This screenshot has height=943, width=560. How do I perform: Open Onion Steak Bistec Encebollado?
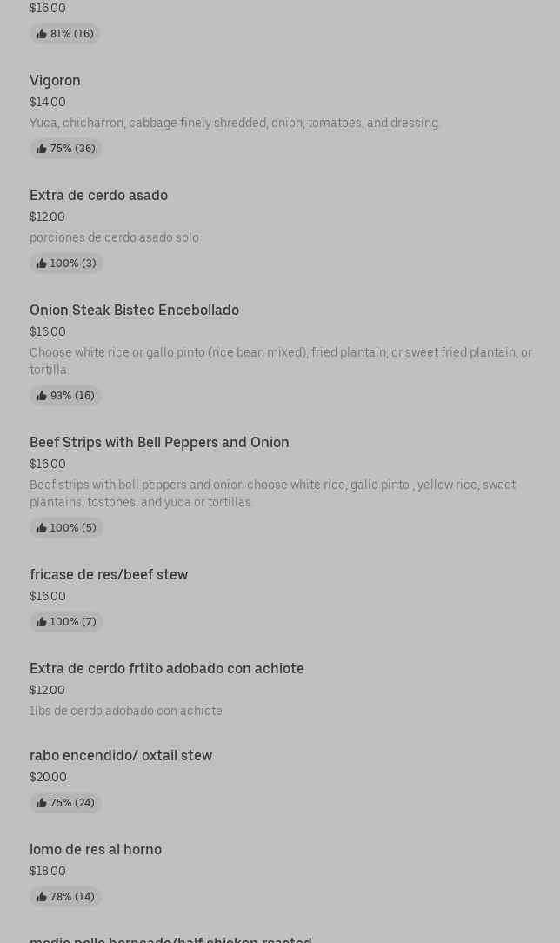point(134,310)
